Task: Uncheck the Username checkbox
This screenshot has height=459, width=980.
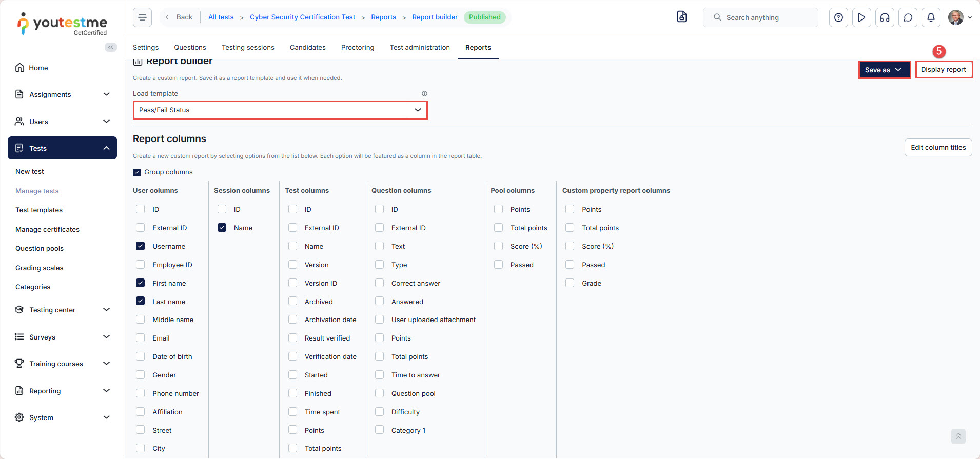Action: [140, 246]
